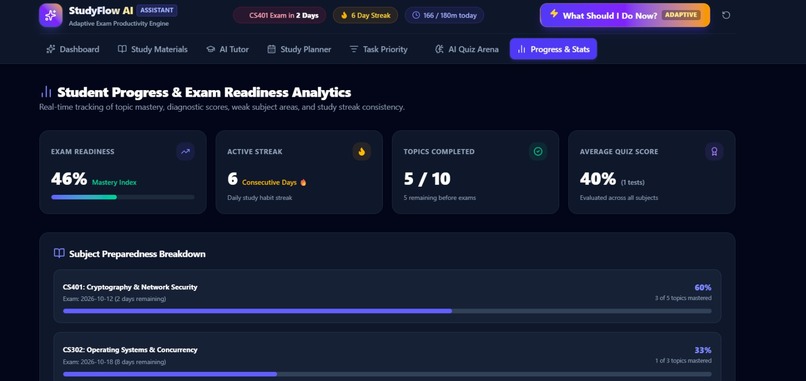Click the checkmark icon on Topics Completed card
806x381 pixels.
tap(538, 152)
